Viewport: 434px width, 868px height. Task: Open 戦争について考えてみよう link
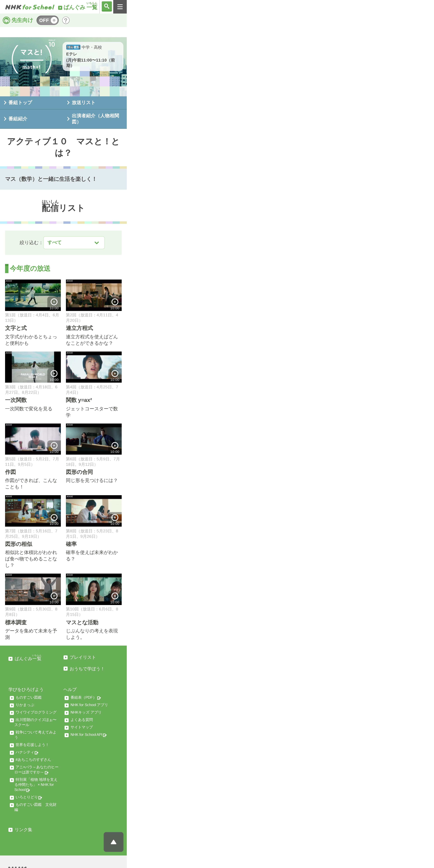tap(33, 735)
